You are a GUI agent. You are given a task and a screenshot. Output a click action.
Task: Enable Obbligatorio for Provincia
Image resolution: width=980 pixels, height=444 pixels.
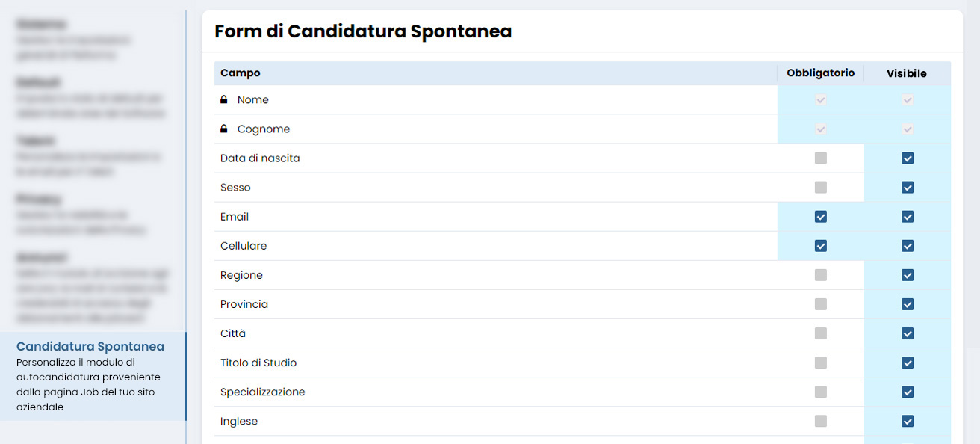click(x=820, y=304)
